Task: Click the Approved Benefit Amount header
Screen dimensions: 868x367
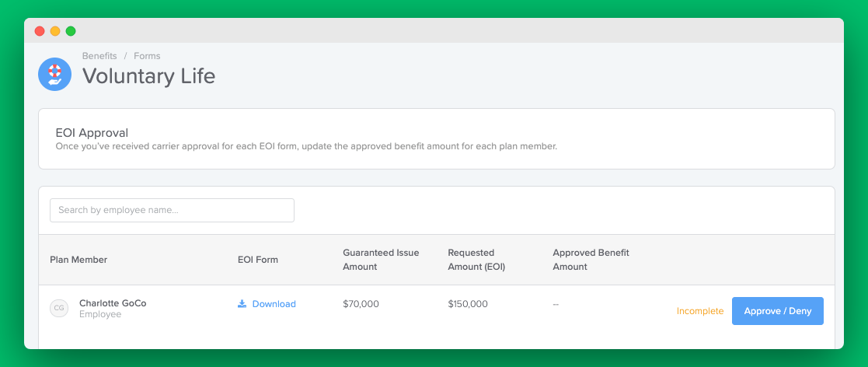Action: [x=591, y=260]
